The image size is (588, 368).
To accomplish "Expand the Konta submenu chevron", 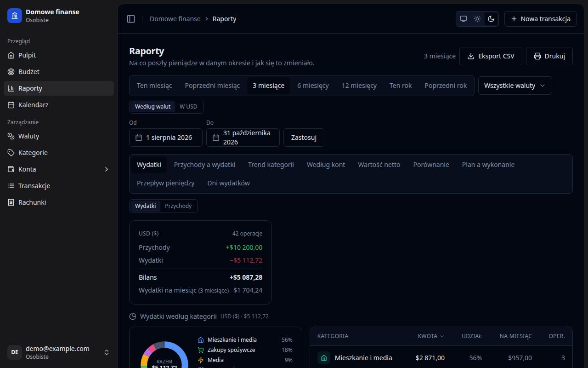I will click(107, 169).
